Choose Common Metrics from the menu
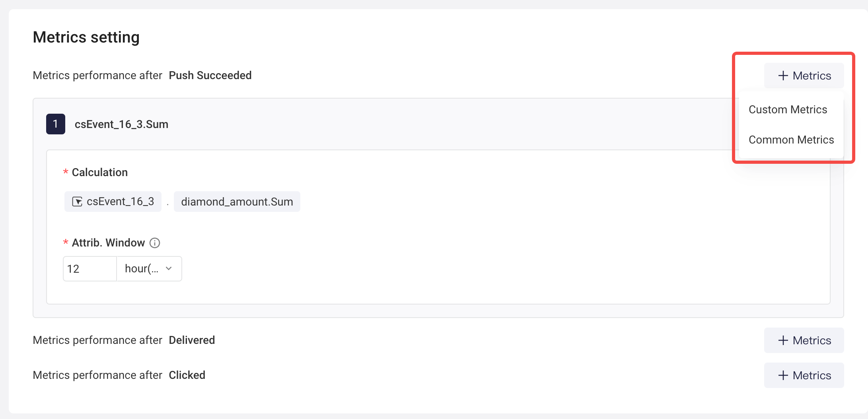This screenshot has height=419, width=868. (x=791, y=140)
